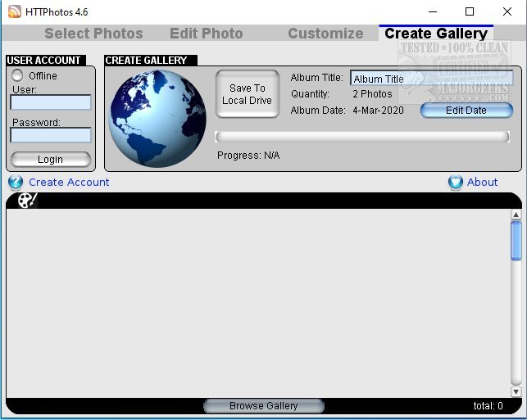Open the About link
Viewport: 527px width, 420px height.
click(482, 183)
